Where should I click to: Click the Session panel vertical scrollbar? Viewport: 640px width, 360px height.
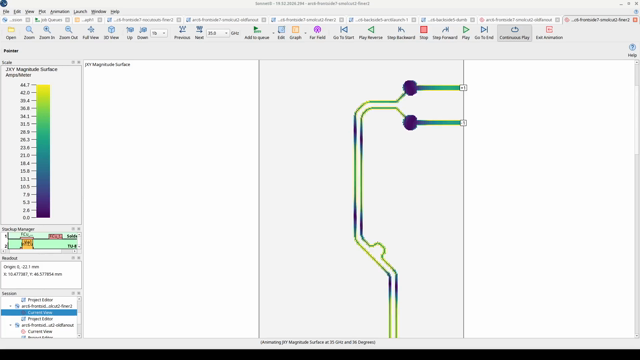79,317
